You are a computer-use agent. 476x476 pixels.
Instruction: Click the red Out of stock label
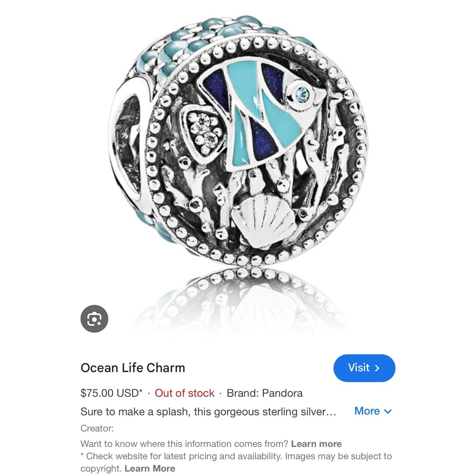pyautogui.click(x=184, y=393)
